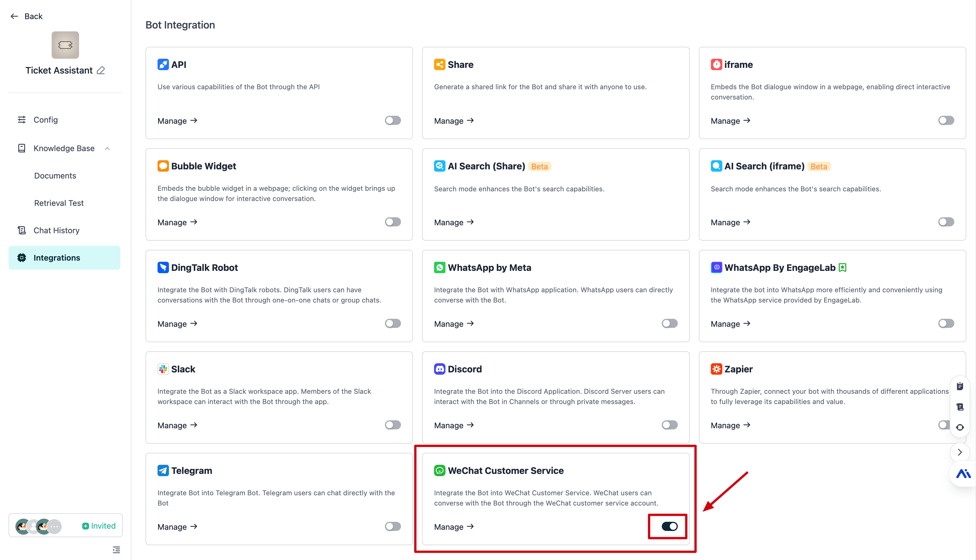This screenshot has height=560, width=976.
Task: Expand the right floating panel chevron
Action: 959,452
